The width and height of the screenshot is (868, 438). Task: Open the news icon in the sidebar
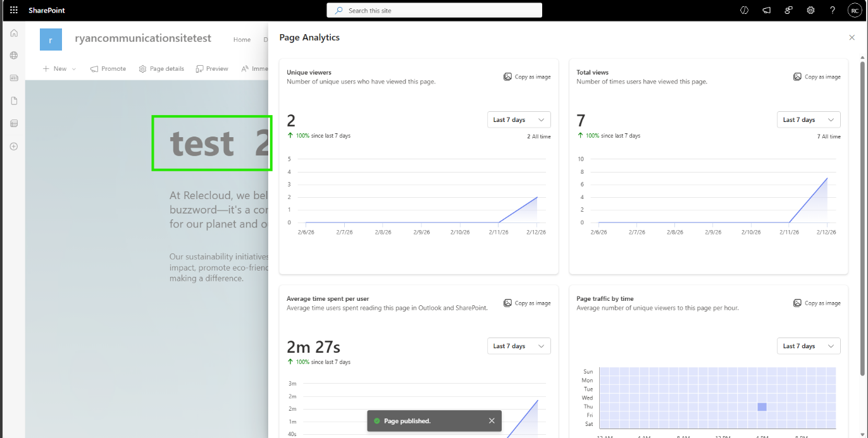14,78
